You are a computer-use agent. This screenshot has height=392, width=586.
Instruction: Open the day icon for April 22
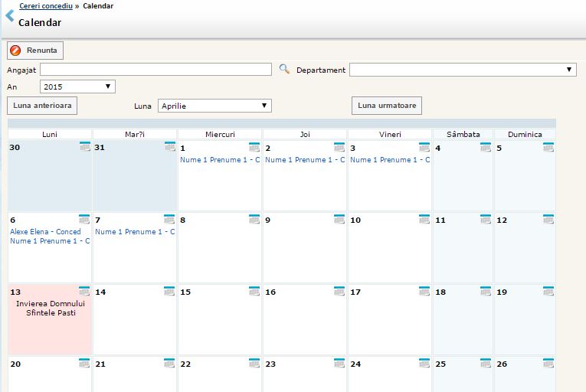click(254, 363)
